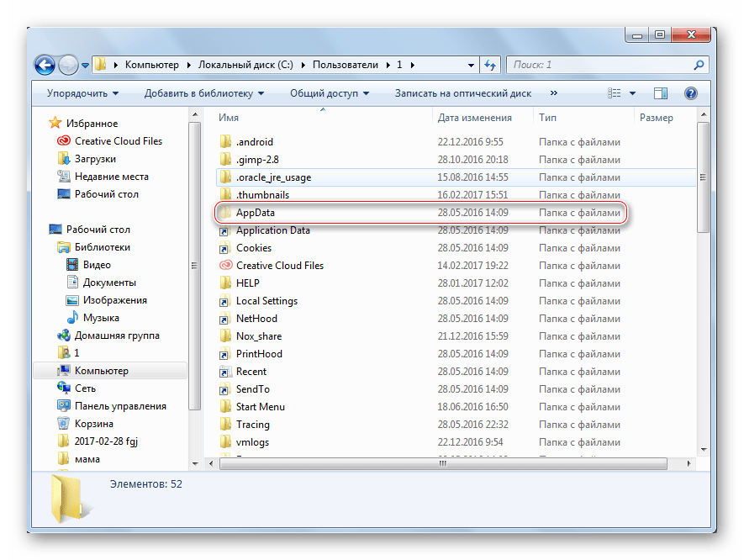Toggle the preview pane icon
This screenshot has height=560, width=744.
[x=661, y=93]
